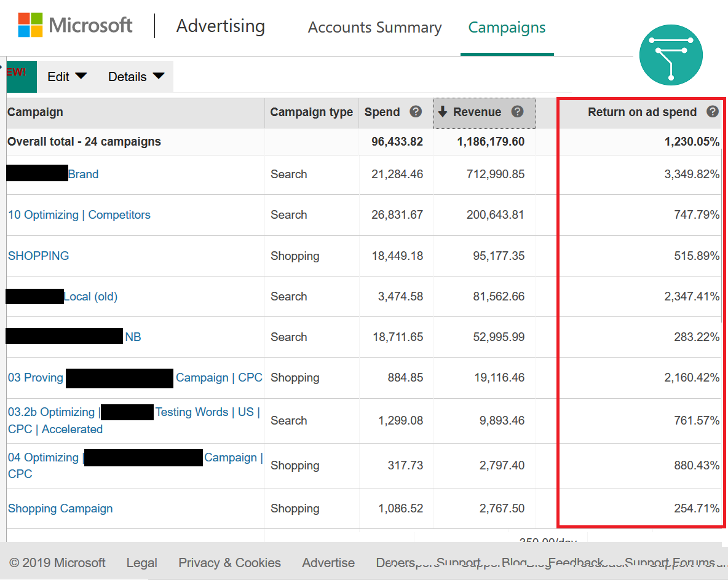Click the Revenue sort descending arrow
This screenshot has width=728, height=580.
tap(443, 111)
